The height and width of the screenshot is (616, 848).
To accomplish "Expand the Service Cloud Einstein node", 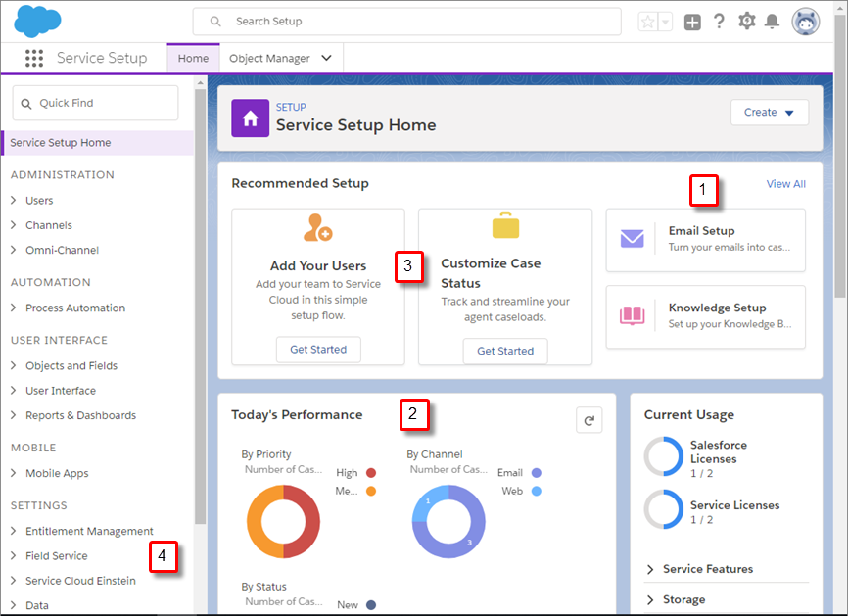I will [14, 581].
